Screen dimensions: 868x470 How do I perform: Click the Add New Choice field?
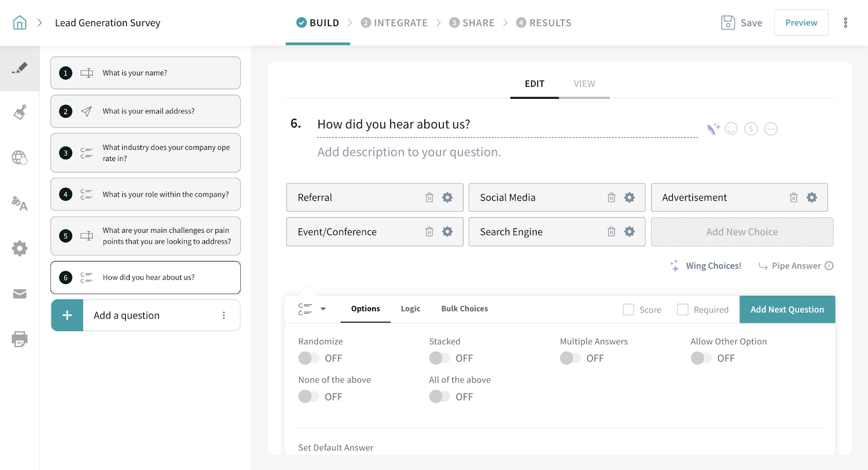(x=742, y=232)
